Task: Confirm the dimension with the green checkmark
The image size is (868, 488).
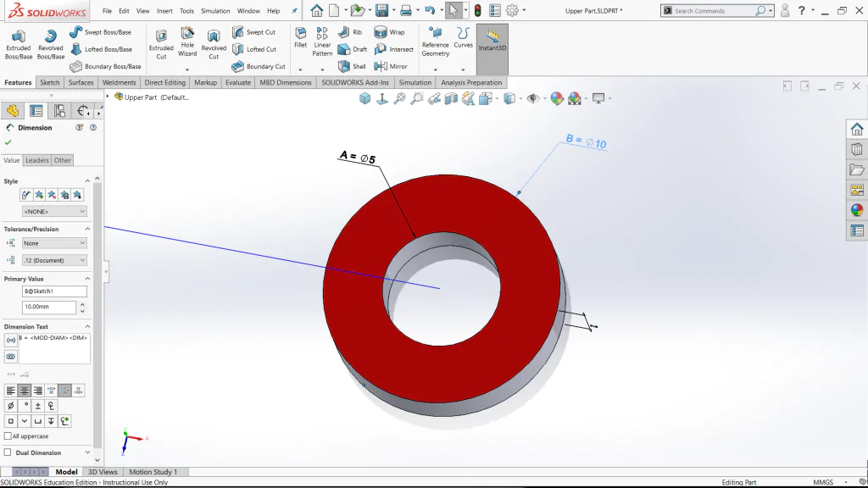Action: tap(8, 142)
